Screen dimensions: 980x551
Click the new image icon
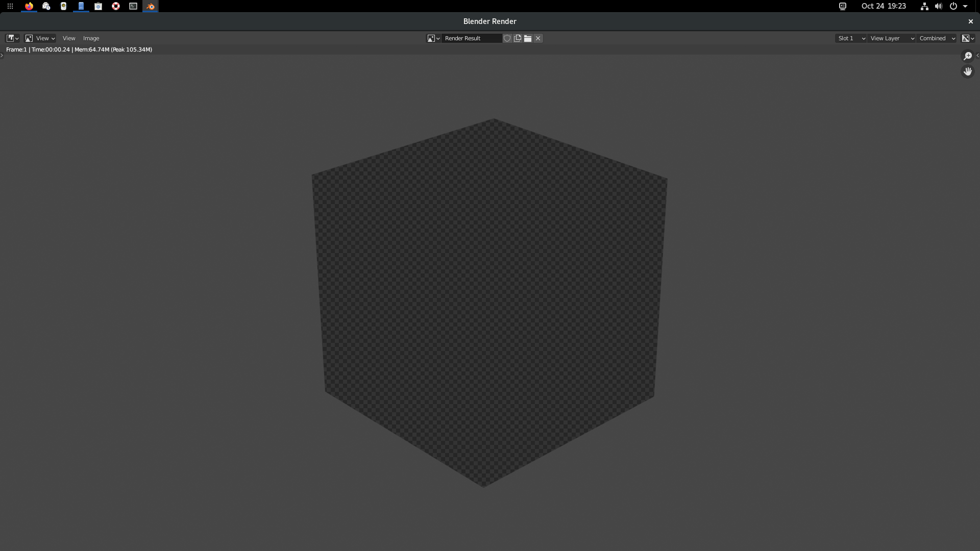(518, 38)
